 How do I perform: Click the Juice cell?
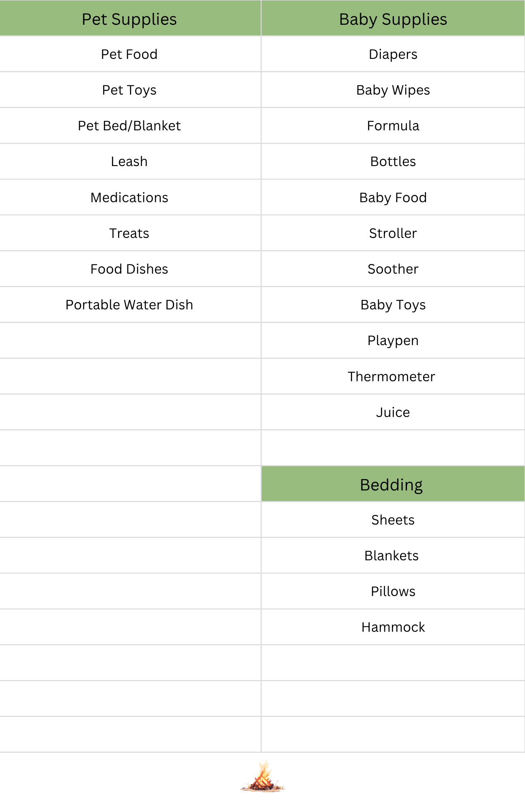pyautogui.click(x=393, y=412)
